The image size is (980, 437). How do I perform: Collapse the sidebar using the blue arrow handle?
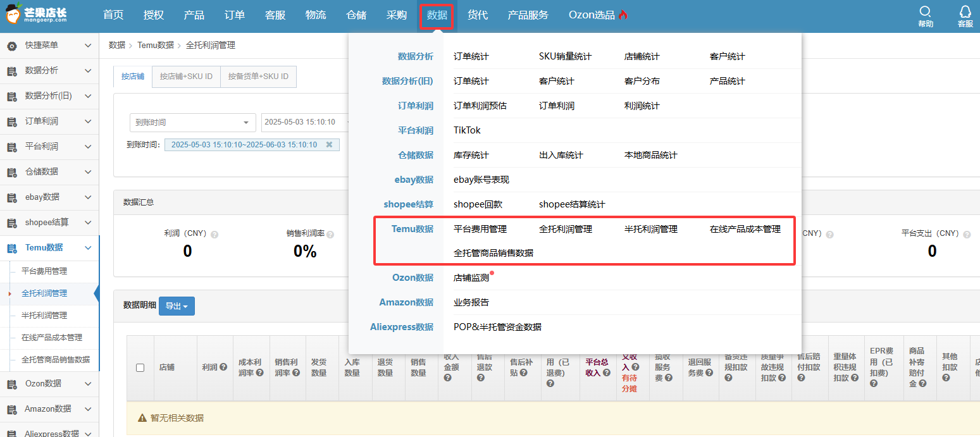coord(97,293)
